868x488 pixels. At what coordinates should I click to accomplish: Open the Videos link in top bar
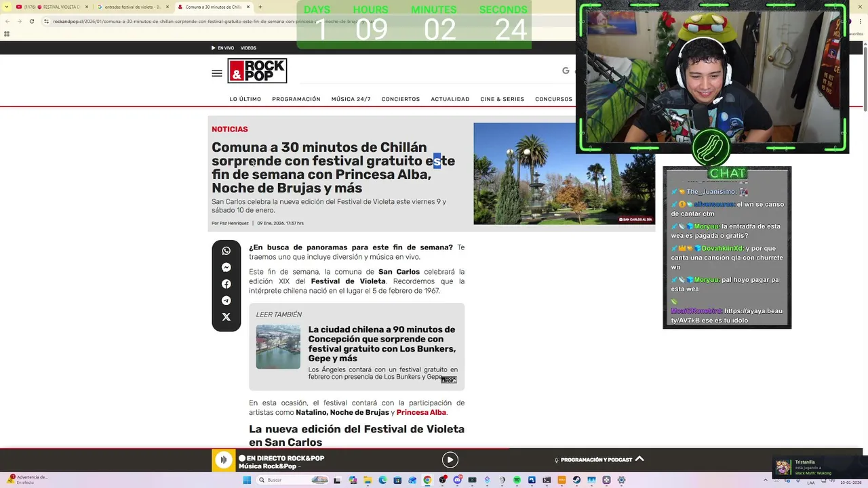coord(248,48)
